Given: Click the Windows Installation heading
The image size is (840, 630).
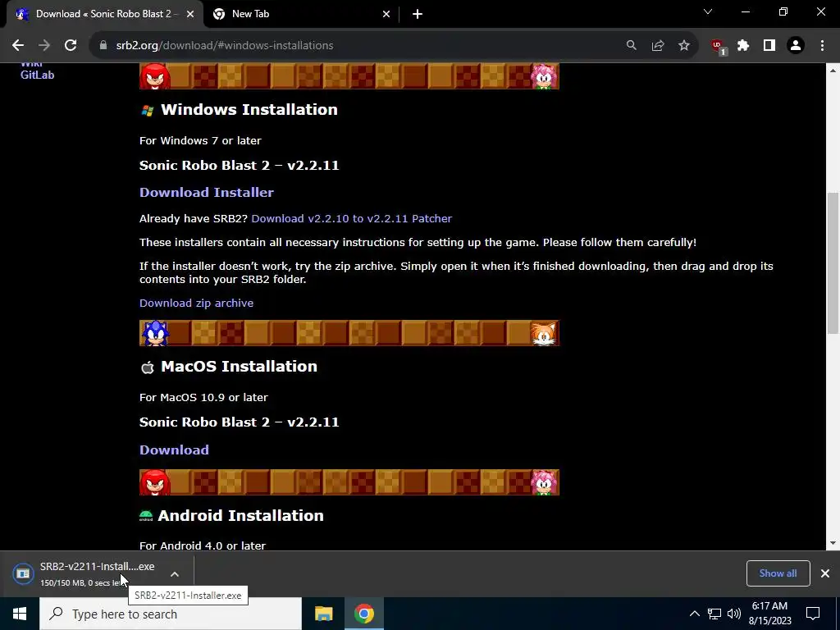Looking at the screenshot, I should [x=249, y=110].
